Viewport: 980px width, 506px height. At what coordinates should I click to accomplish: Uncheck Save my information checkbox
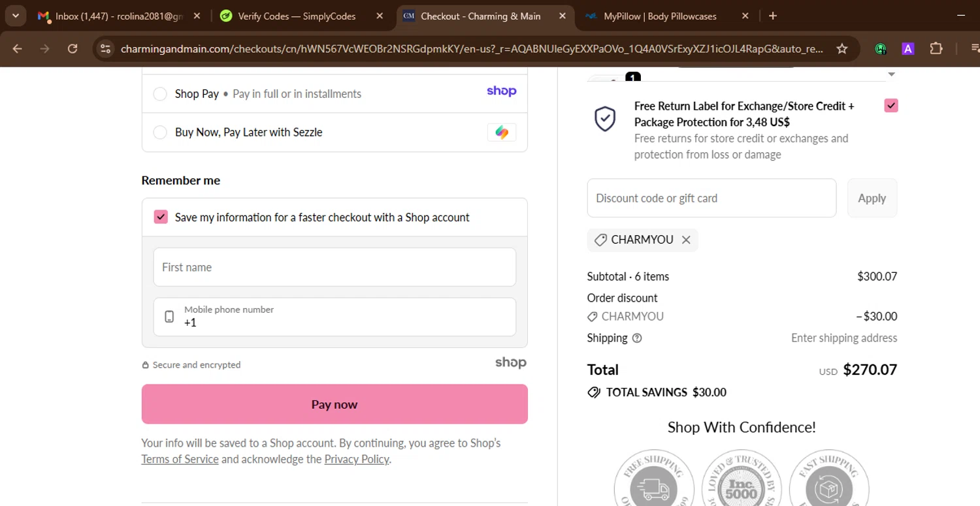161,217
